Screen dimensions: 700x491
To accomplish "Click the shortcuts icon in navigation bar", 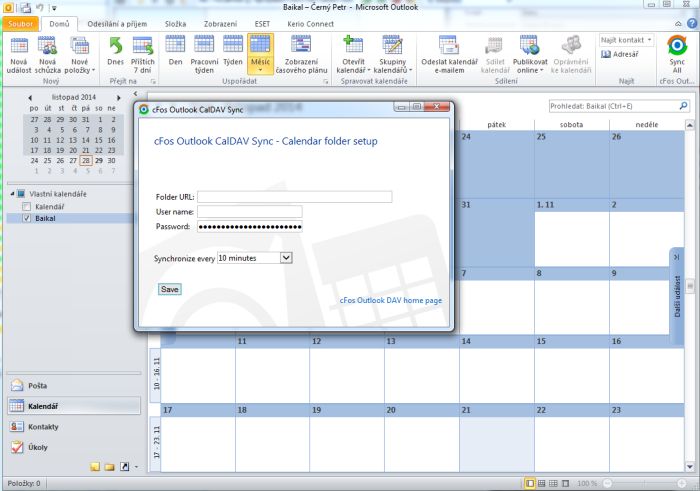I will 125,467.
